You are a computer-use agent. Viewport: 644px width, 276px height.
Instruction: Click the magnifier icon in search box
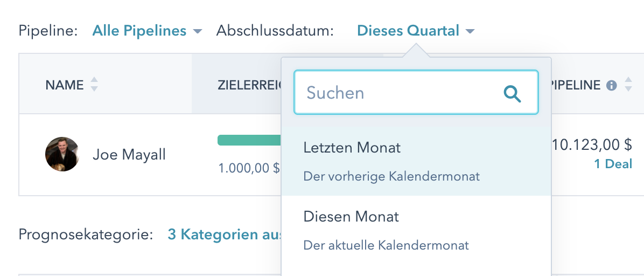[x=512, y=94]
